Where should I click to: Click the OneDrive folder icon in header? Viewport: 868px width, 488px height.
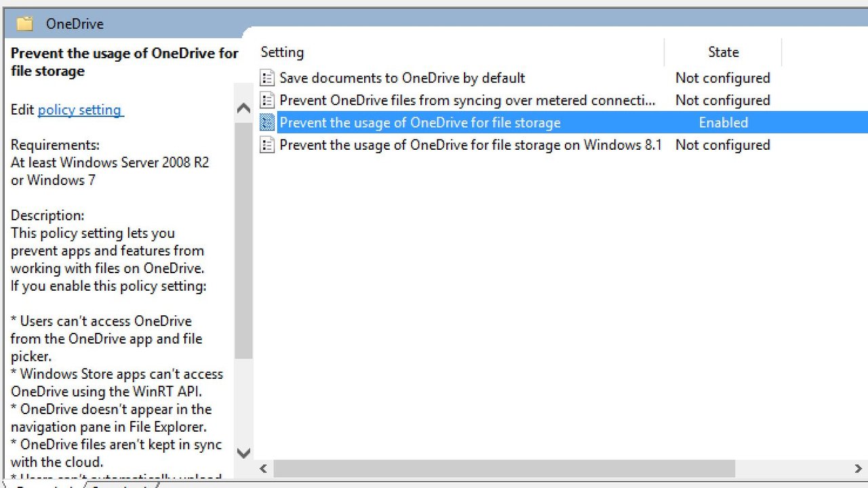(25, 24)
